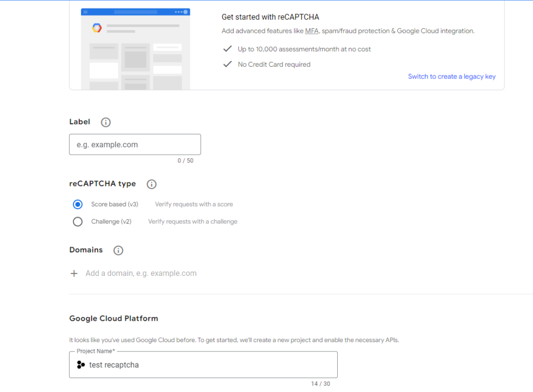Click the 'Get started with reCAPTCHA' heading
Image resolution: width=533 pixels, height=392 pixels.
[x=270, y=17]
